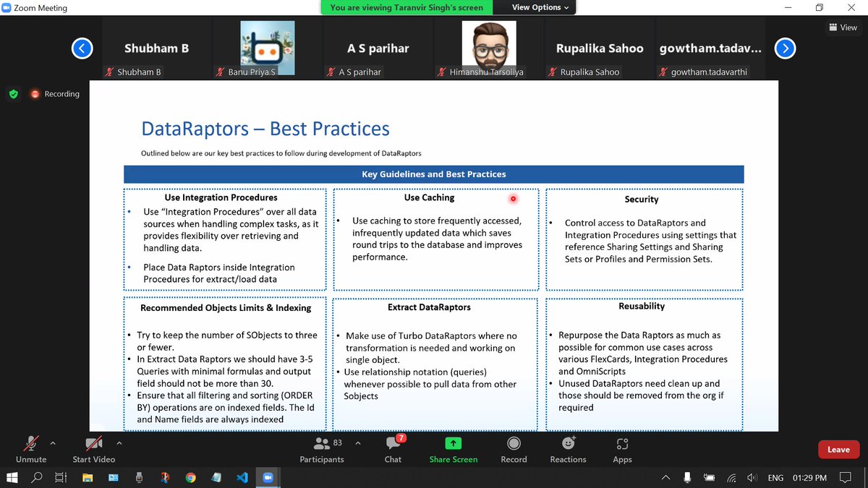This screenshot has height=488, width=868.
Task: Click the green encryption shield icon
Action: tap(13, 94)
